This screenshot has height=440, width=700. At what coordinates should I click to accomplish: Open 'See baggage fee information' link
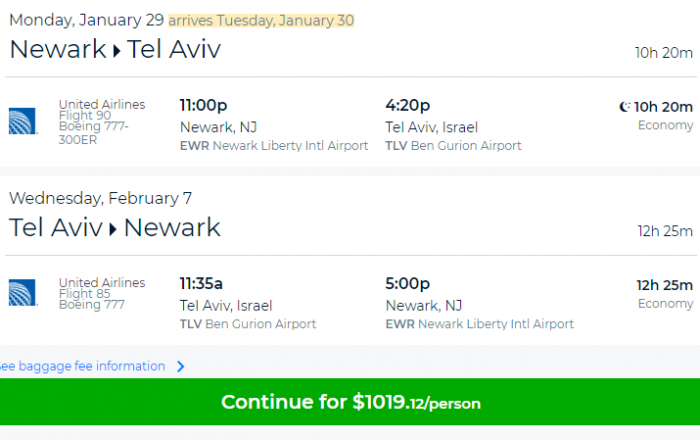83,366
